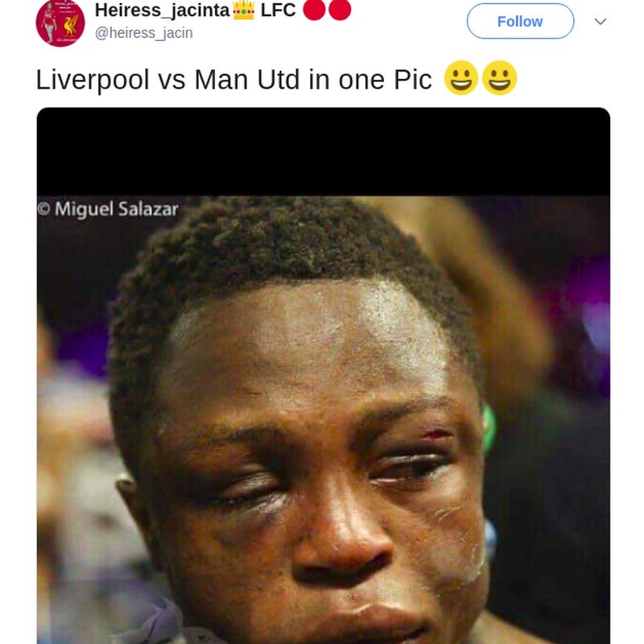
Task: Click the first red circle emoji
Action: (314, 10)
